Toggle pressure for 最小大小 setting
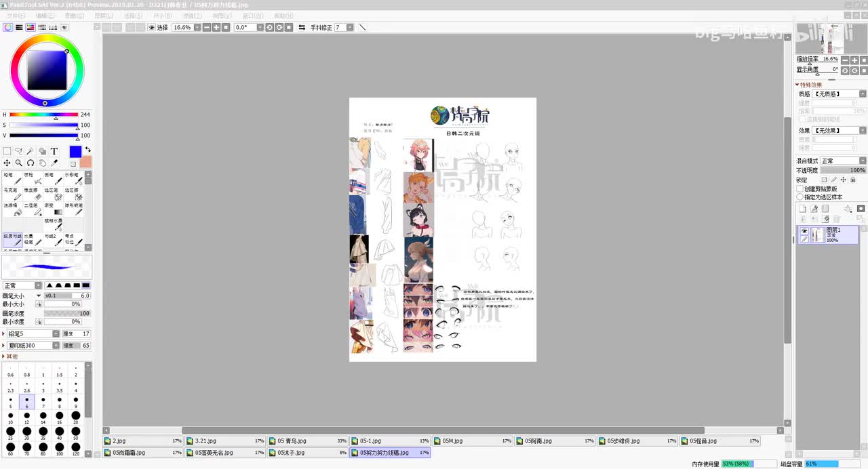Screen dimensions: 868x469 [x=39, y=304]
